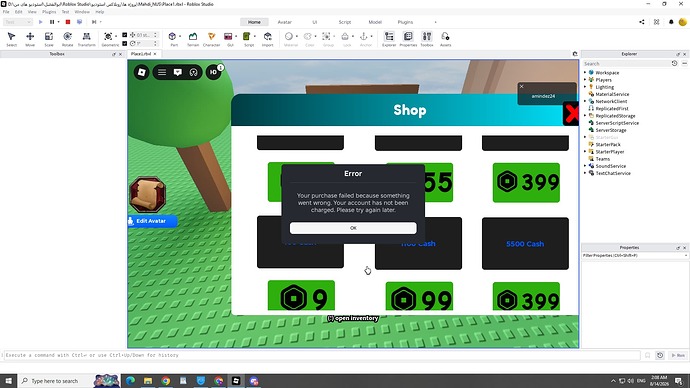This screenshot has height=388, width=690.
Task: Click the blue Play button
Action: pos(40,22)
